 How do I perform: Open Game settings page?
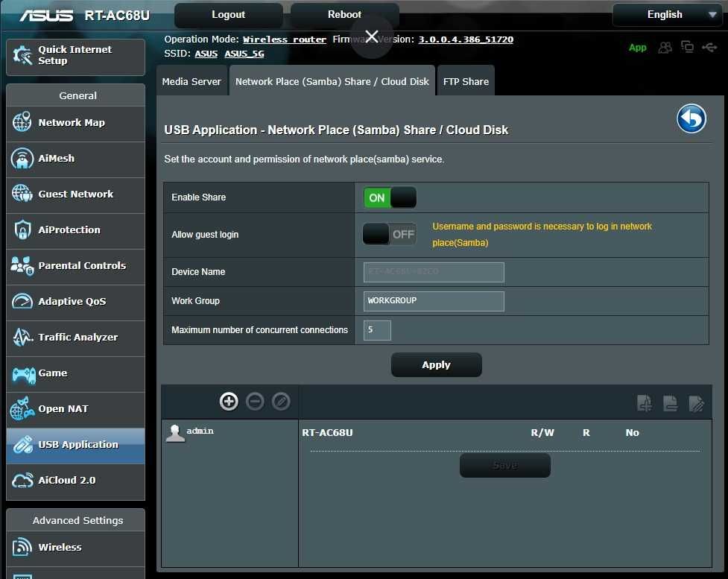point(76,374)
